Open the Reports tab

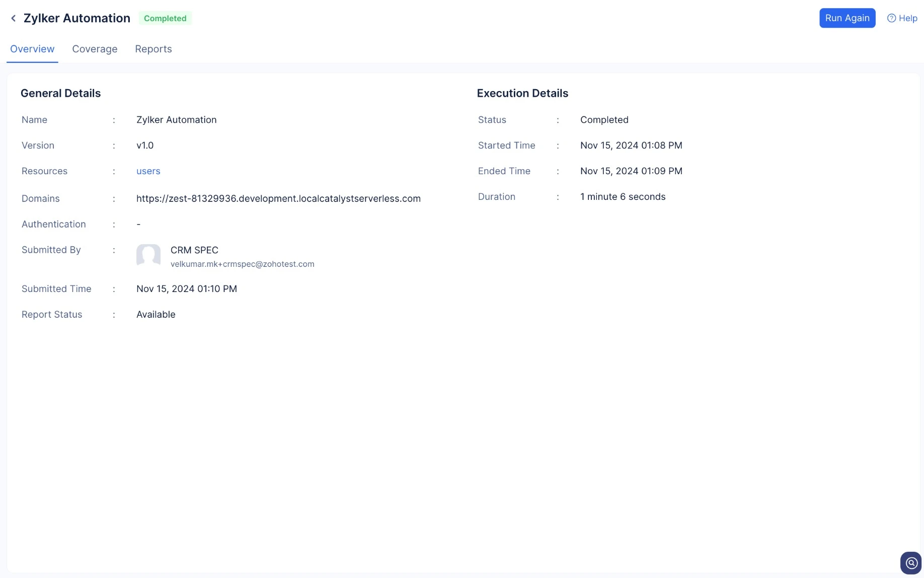[x=153, y=49]
